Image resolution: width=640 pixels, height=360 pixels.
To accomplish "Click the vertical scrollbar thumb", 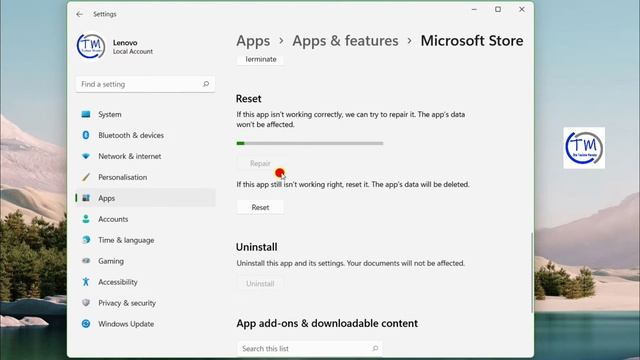I will pos(531,273).
